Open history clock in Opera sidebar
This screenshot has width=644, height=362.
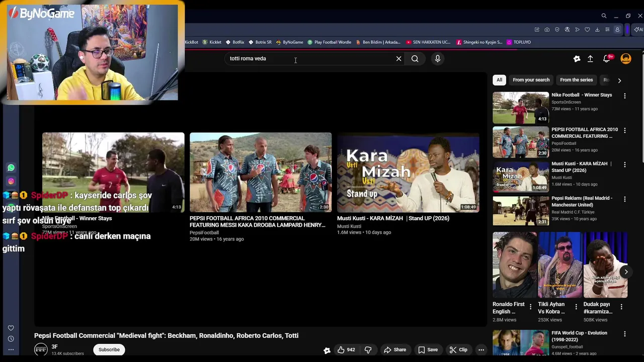(x=11, y=339)
